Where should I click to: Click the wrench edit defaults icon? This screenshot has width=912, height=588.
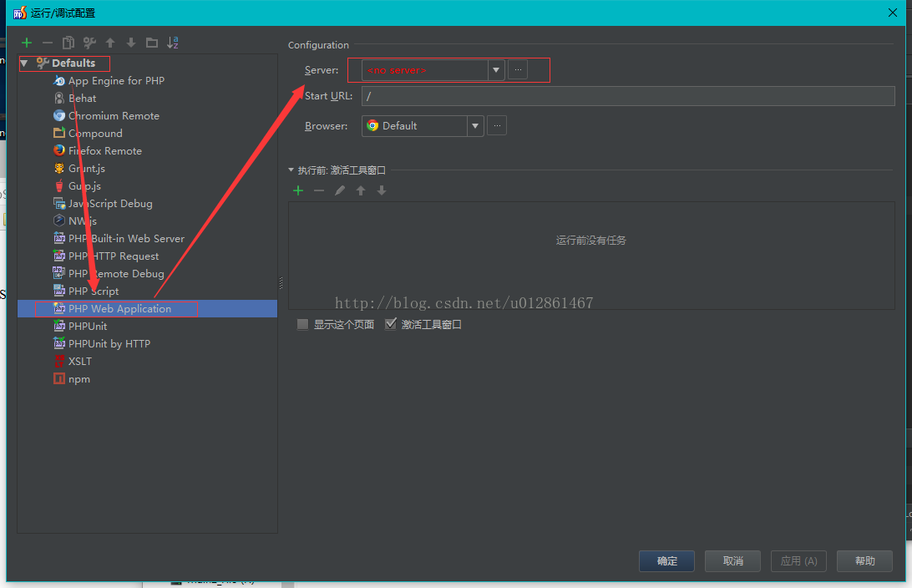[89, 43]
